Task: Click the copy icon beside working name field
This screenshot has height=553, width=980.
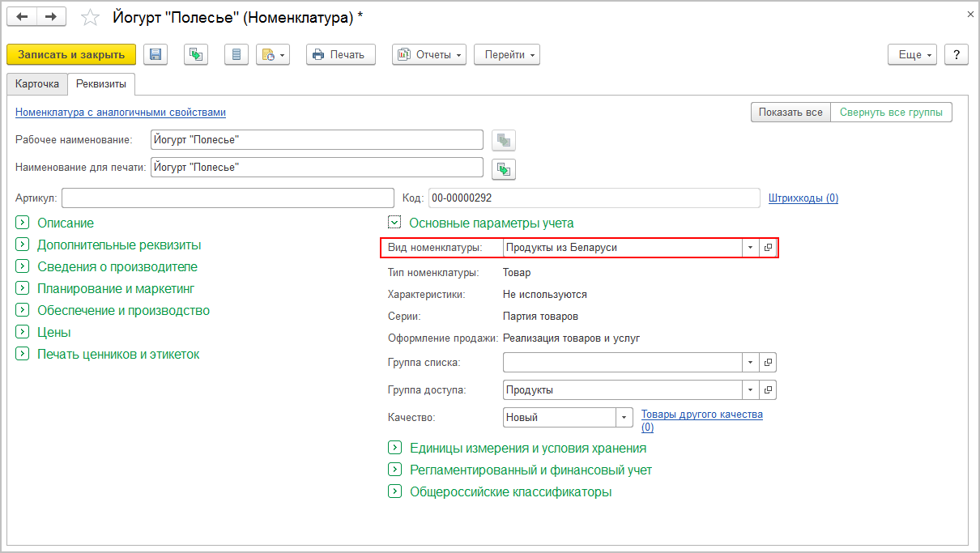Action: pyautogui.click(x=502, y=139)
